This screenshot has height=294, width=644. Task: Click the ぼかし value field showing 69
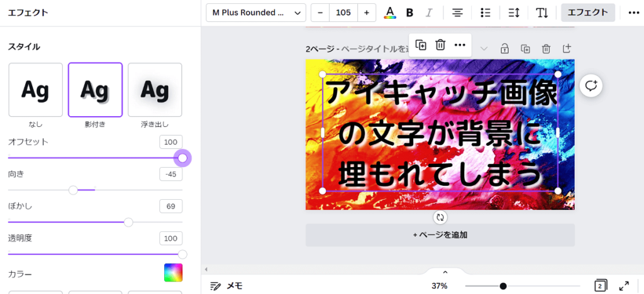(171, 206)
